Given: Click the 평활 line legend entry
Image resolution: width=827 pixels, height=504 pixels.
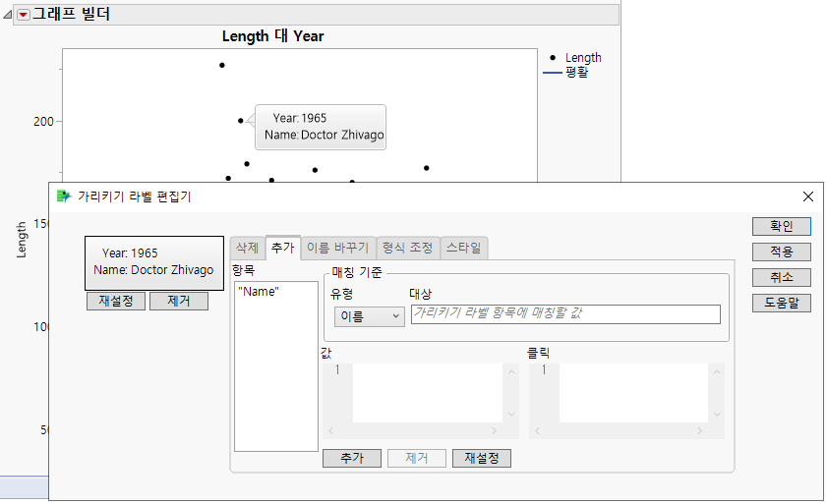Looking at the screenshot, I should pos(566,73).
